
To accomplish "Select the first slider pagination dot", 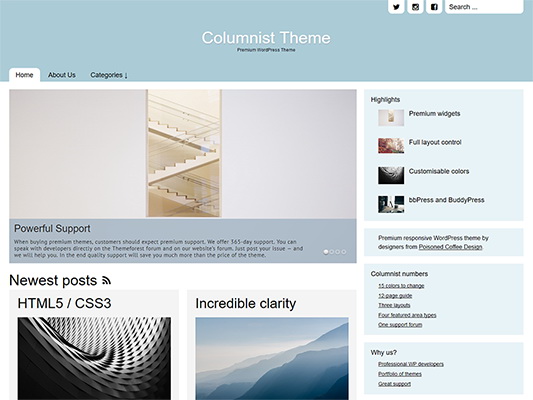I will coord(326,252).
